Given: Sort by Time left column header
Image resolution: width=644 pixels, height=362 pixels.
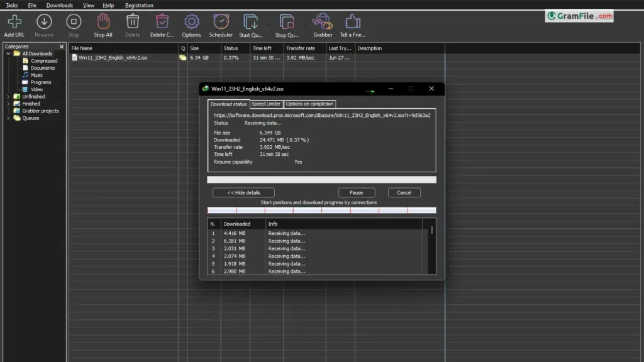Looking at the screenshot, I should [267, 48].
